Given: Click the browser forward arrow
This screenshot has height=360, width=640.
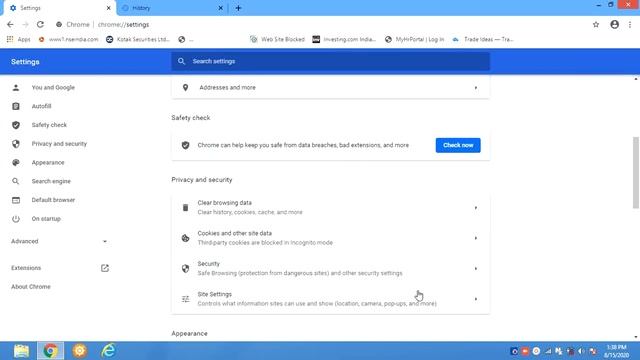Looking at the screenshot, I should coord(25,24).
